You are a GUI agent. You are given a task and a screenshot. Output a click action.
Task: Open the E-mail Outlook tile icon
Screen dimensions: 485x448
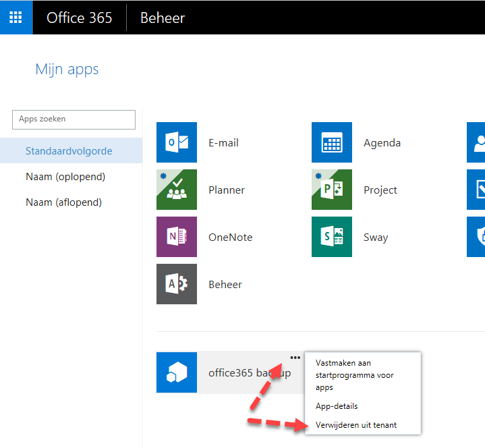[x=177, y=142]
